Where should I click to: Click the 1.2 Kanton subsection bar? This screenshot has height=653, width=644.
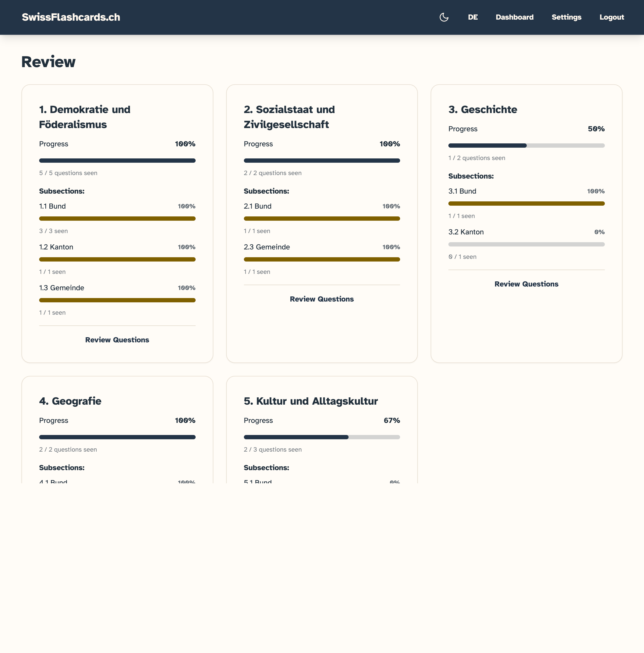[x=117, y=260]
